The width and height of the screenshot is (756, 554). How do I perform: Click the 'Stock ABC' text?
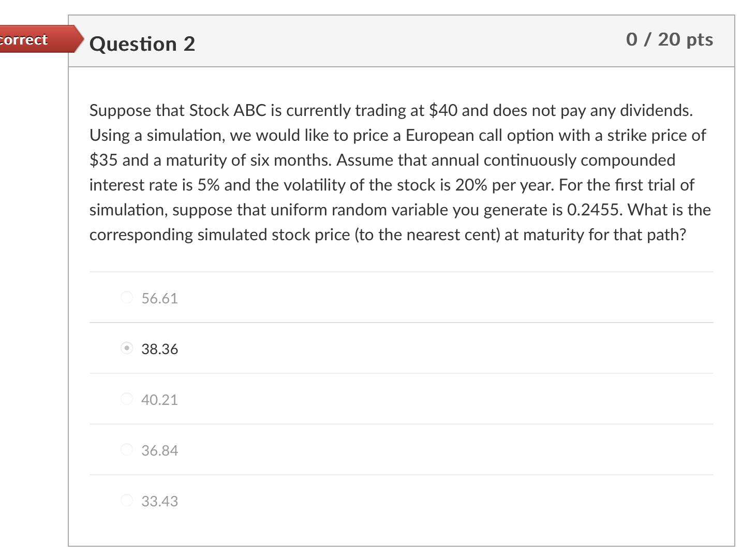pos(227,110)
